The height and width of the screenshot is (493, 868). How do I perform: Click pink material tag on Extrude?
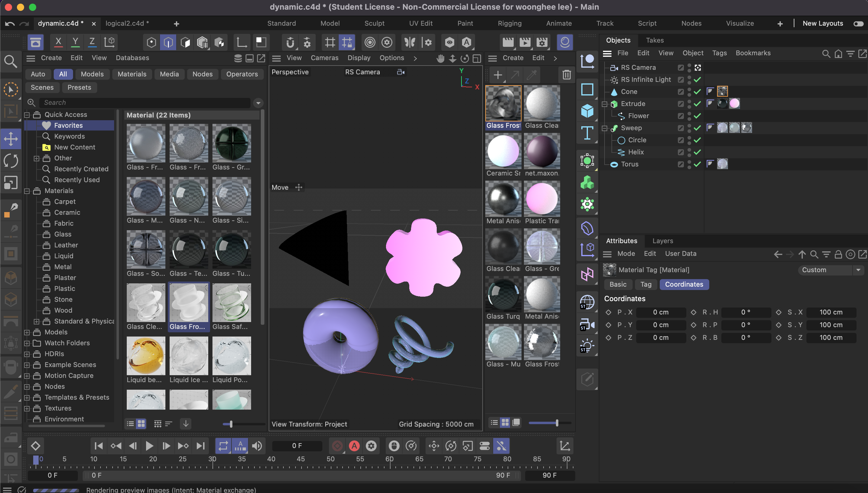[x=734, y=104]
